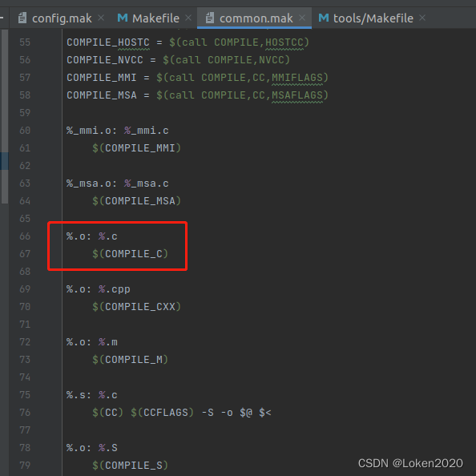
Task: Click the common.mak file icon
Action: click(210, 18)
